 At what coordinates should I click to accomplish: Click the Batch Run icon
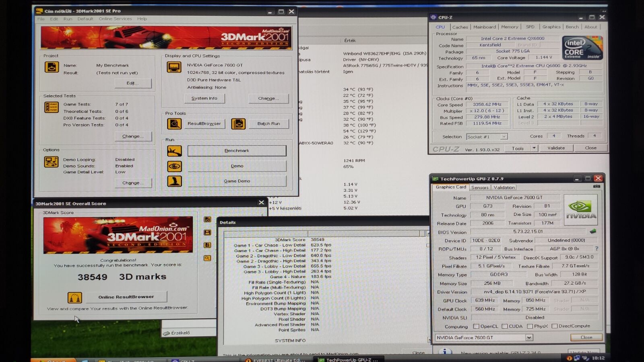click(238, 124)
